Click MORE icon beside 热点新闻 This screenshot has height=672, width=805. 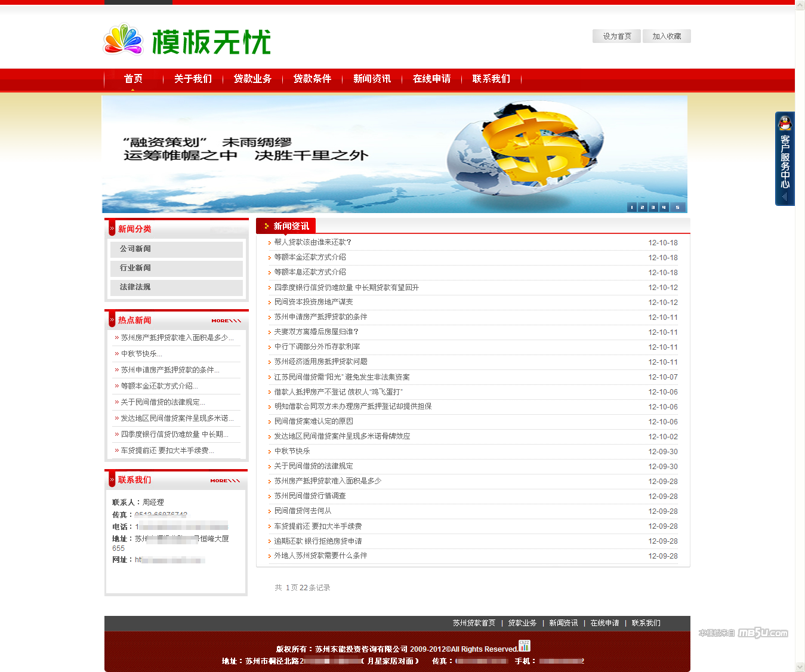point(226,320)
